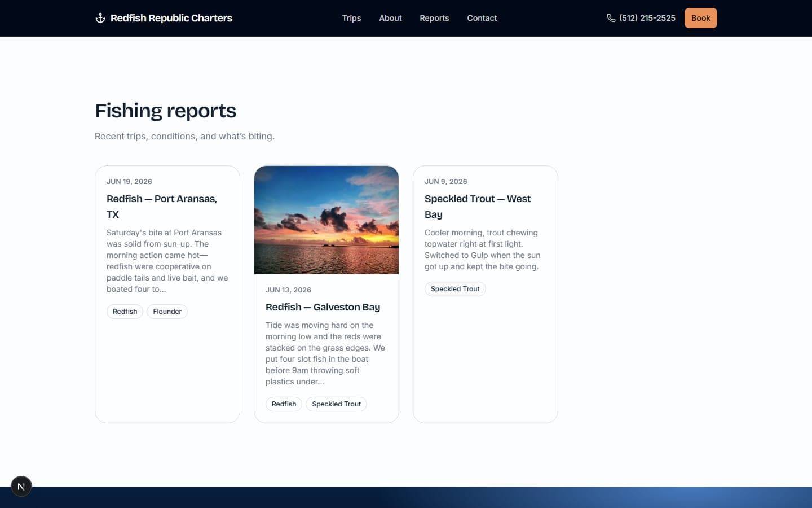The height and width of the screenshot is (508, 812).
Task: Click the 'Cooler morning, trout chewing' excerpt
Action: coord(483,249)
